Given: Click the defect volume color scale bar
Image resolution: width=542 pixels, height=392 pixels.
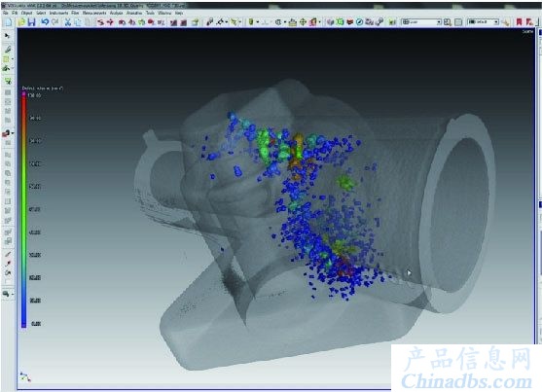Looking at the screenshot, I should click(24, 209).
